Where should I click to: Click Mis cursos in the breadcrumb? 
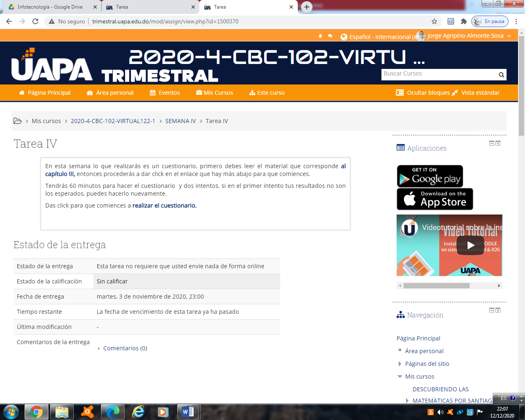click(46, 121)
